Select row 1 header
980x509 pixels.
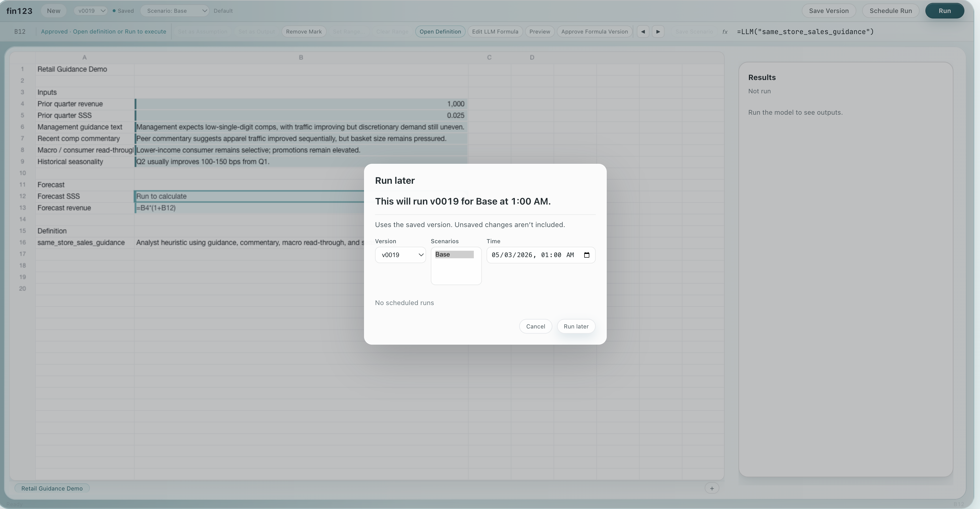pyautogui.click(x=23, y=69)
